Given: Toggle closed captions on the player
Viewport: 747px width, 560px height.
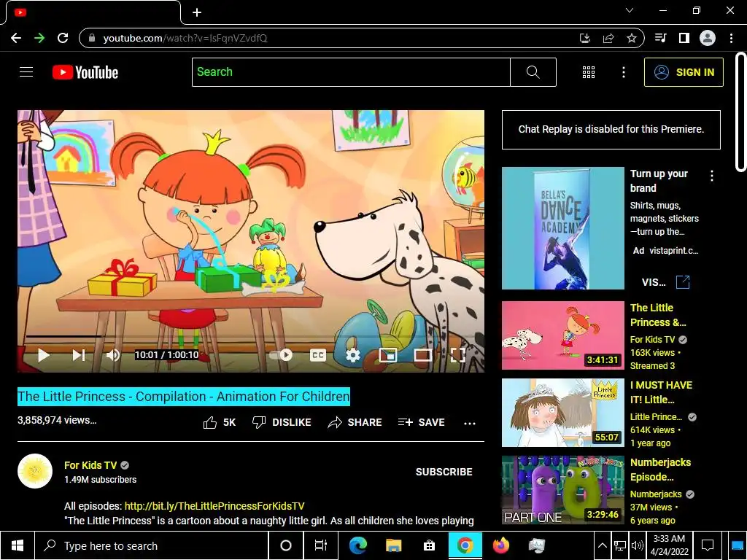Looking at the screenshot, I should click(318, 355).
